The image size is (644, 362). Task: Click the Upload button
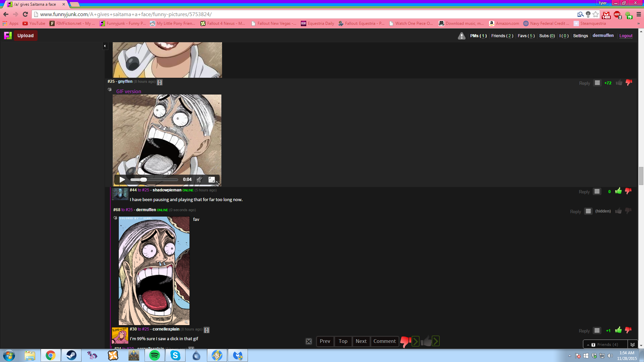(x=25, y=36)
